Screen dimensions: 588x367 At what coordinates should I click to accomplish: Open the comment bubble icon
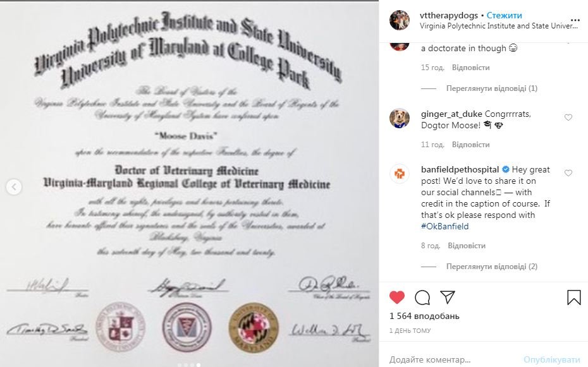tap(422, 298)
